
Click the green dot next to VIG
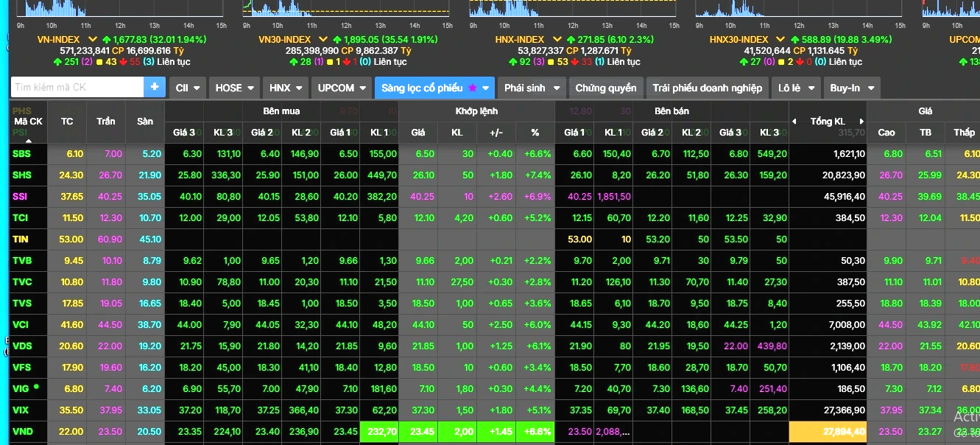pyautogui.click(x=36, y=386)
